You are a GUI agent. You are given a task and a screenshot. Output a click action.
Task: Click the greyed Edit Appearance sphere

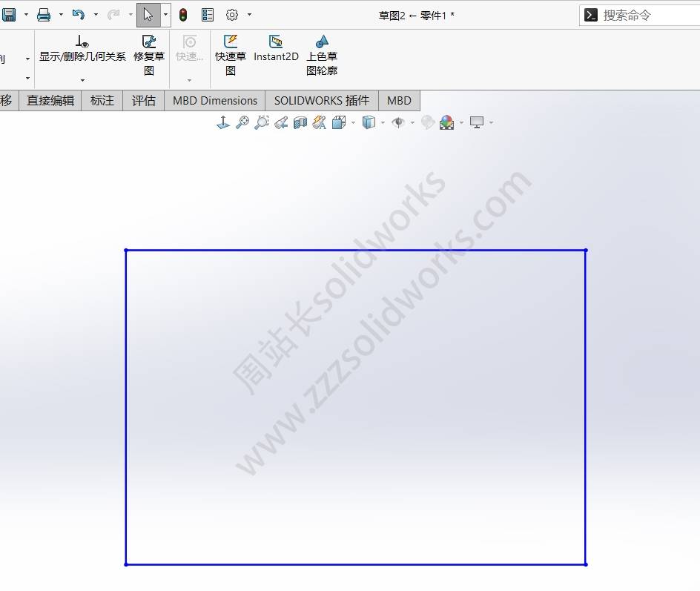tap(428, 122)
